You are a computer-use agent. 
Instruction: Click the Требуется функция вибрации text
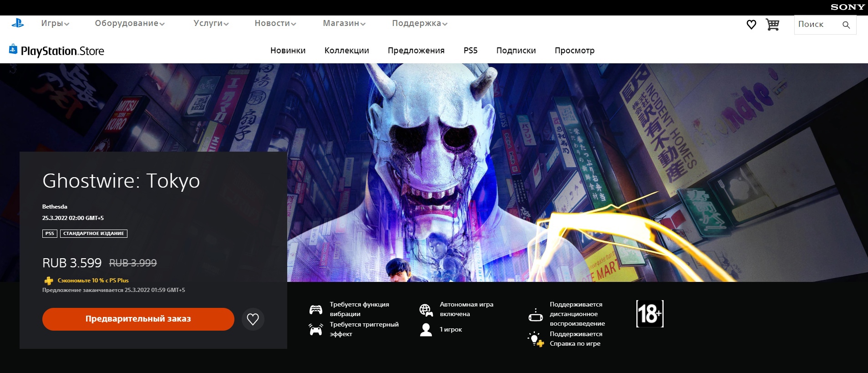coord(360,309)
